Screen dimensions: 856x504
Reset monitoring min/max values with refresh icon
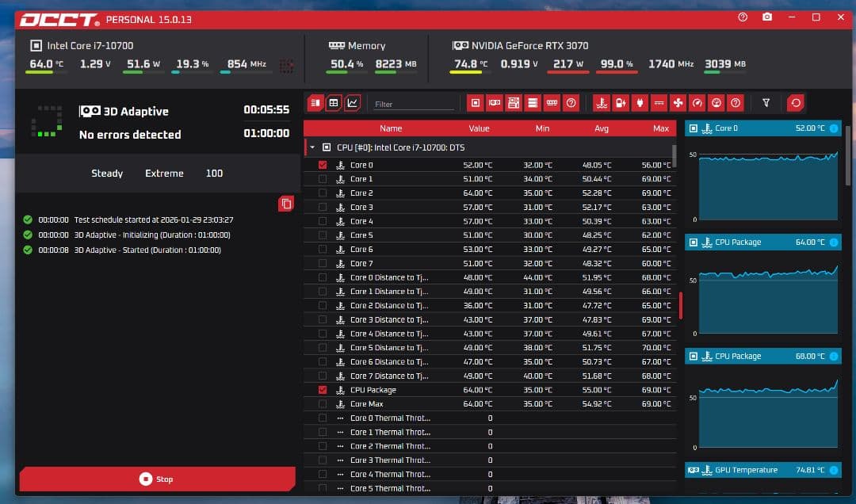pyautogui.click(x=795, y=103)
